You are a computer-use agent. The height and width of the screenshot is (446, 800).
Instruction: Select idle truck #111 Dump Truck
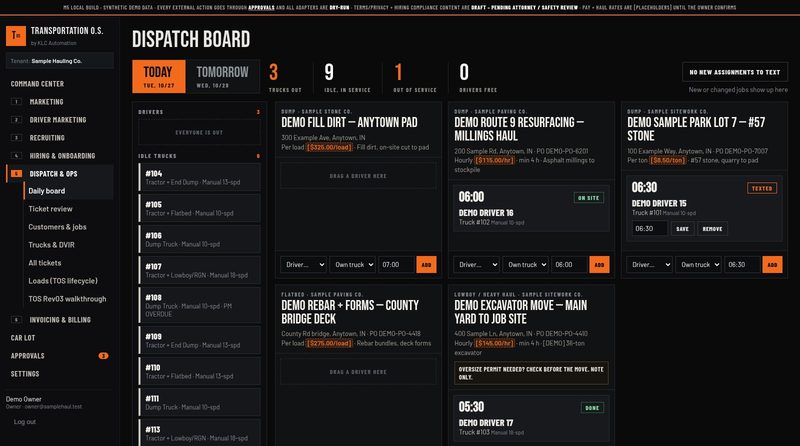point(199,402)
